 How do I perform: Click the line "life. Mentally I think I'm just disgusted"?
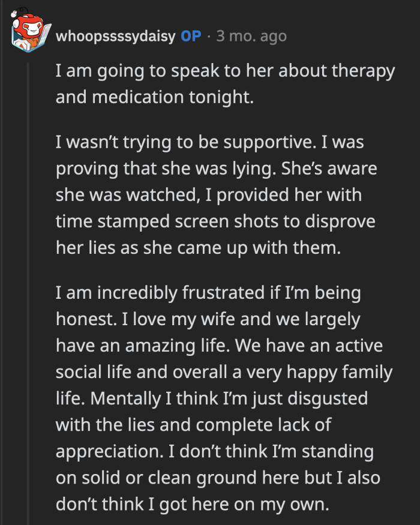coord(211,399)
